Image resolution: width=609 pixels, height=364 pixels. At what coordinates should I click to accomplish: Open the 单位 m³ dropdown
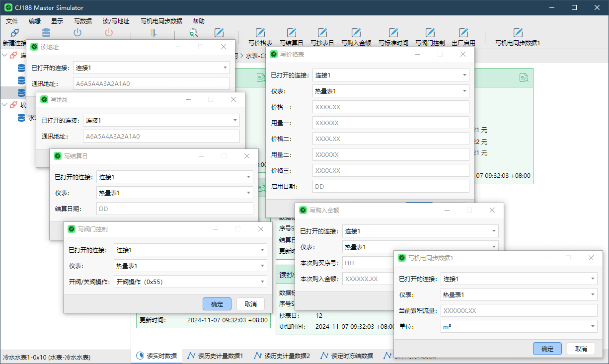click(519, 326)
